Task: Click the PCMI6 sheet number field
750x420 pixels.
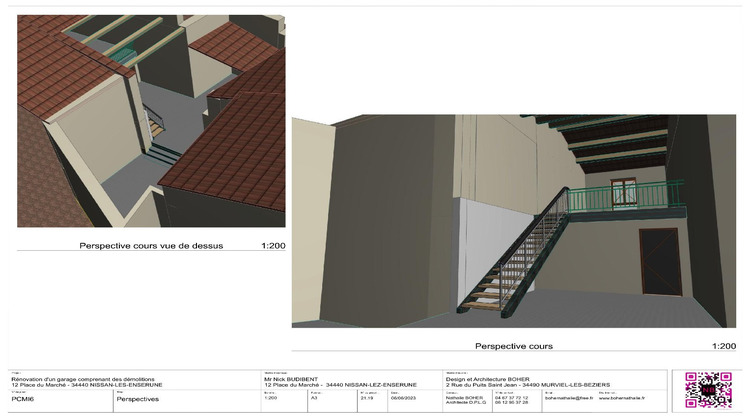Action: (x=25, y=399)
